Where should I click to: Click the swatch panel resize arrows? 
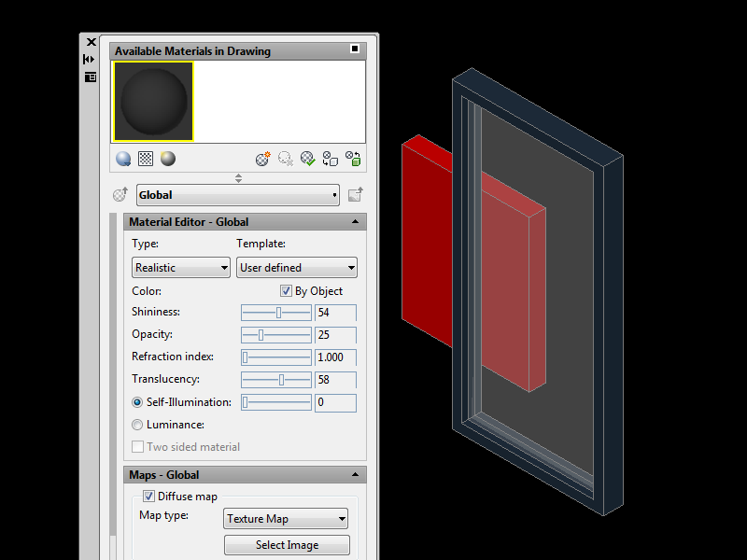[x=238, y=178]
